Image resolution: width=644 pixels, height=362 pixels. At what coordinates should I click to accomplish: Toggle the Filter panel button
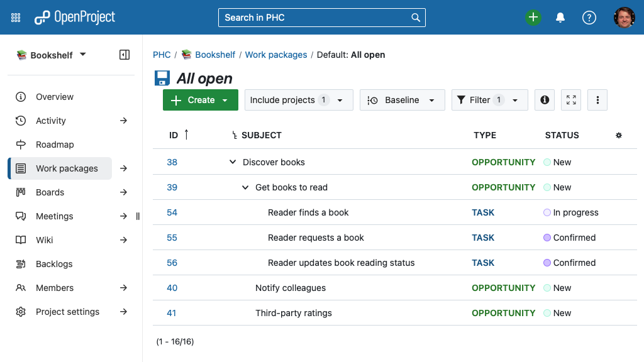(x=489, y=100)
